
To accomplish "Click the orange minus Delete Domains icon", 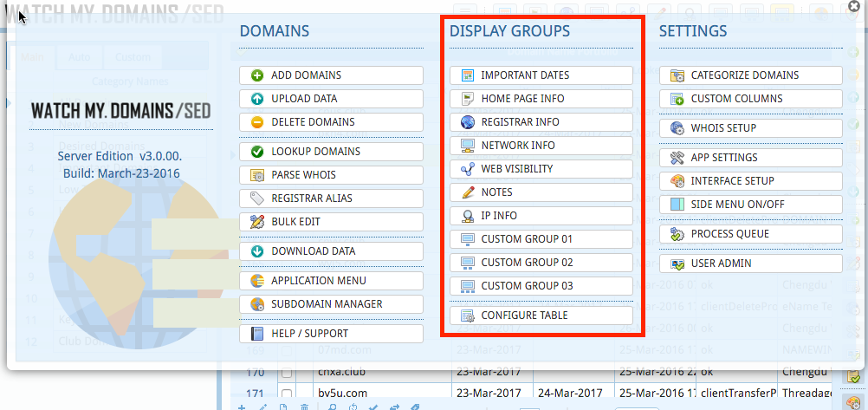I will click(x=257, y=122).
